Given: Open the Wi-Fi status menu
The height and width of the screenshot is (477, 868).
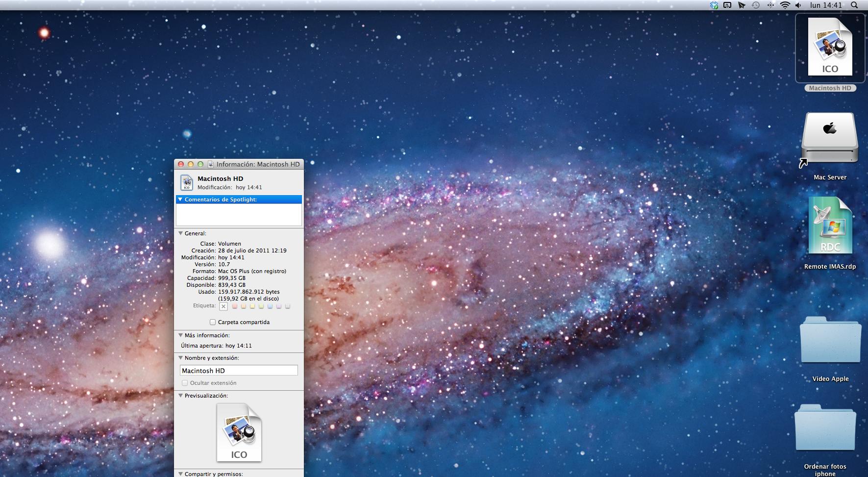Looking at the screenshot, I should 785,5.
